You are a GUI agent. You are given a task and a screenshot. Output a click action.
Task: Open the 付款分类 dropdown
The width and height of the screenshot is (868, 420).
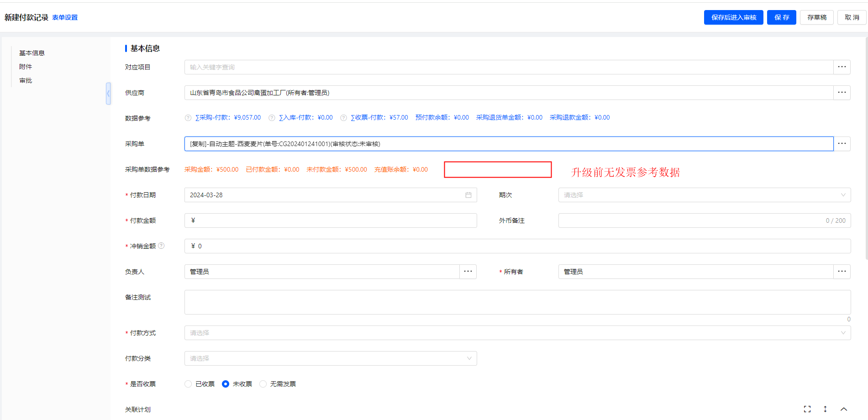click(x=331, y=358)
